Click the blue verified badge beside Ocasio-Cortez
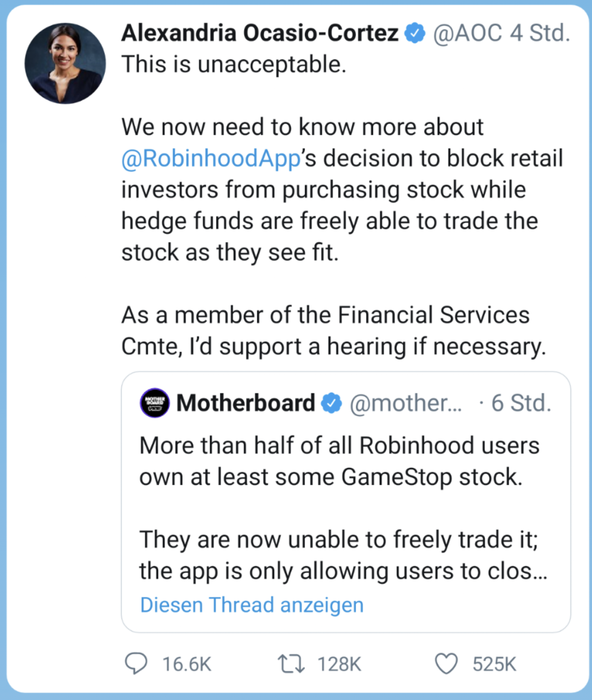592x700 pixels. pos(415,33)
